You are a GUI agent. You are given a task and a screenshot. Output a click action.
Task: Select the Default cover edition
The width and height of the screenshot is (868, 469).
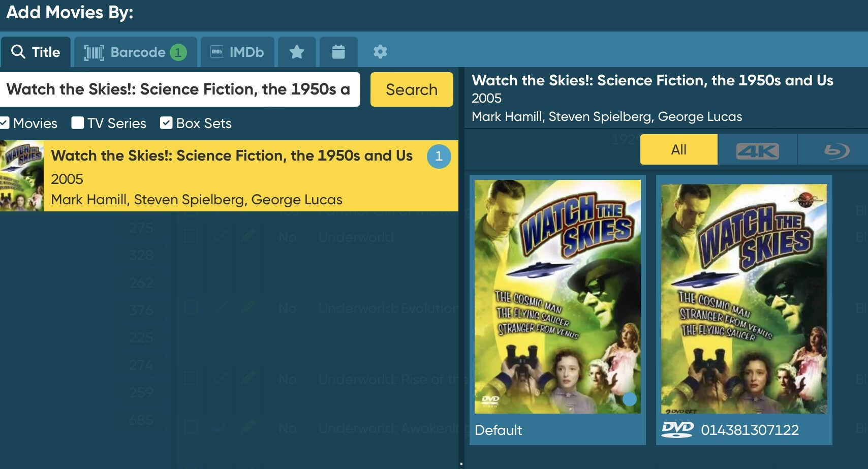tap(557, 296)
